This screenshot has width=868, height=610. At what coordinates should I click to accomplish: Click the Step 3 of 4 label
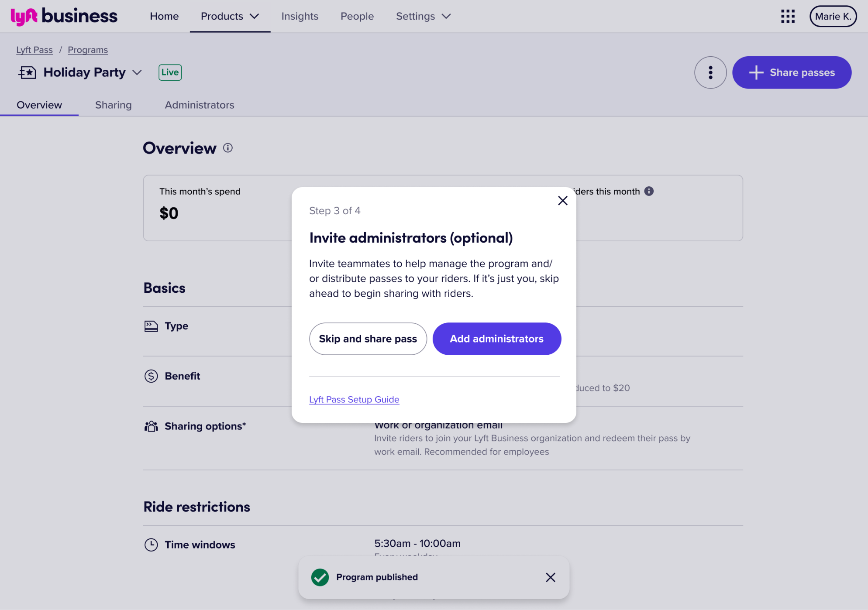point(335,211)
